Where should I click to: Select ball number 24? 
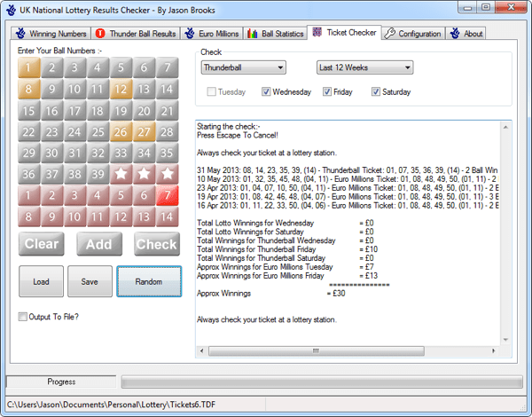pos(74,132)
